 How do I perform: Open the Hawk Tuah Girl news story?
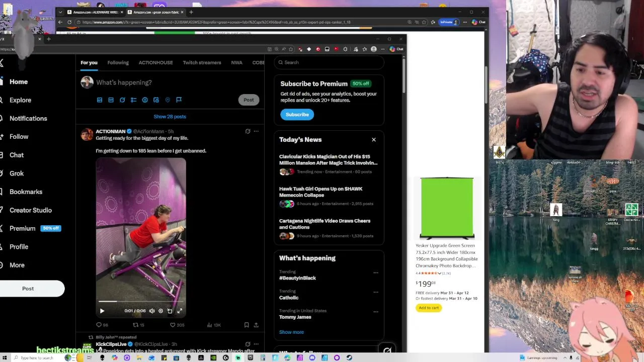tap(320, 192)
